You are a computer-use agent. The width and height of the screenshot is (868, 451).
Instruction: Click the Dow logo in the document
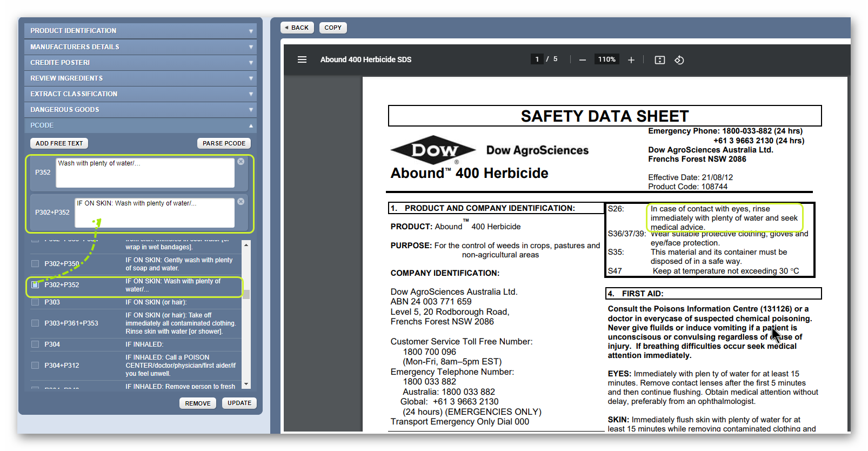[433, 150]
